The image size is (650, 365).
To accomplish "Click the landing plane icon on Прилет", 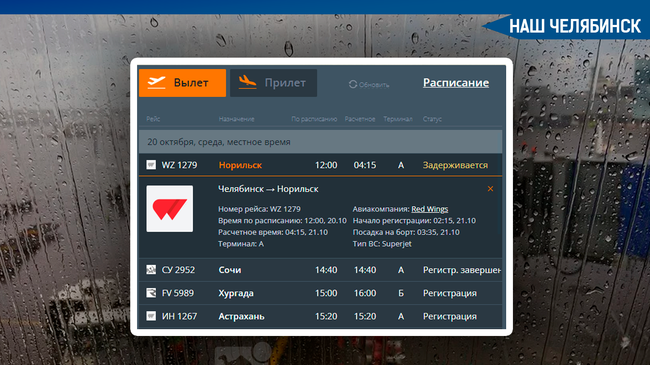I will coord(247,81).
